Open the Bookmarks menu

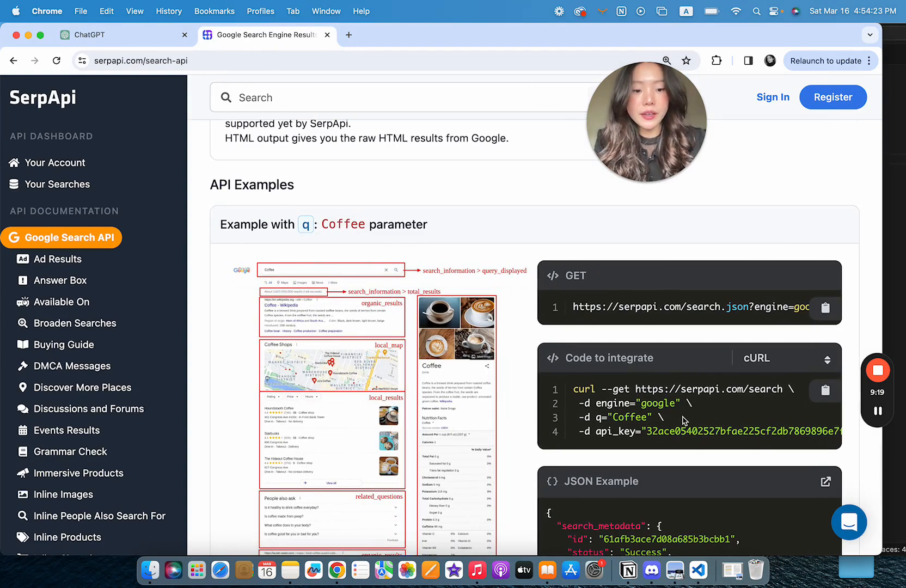pos(215,11)
